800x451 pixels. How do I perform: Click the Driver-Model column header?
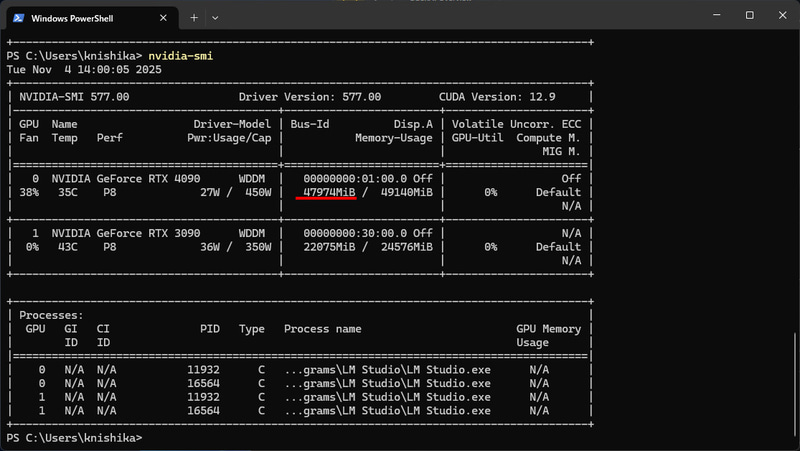[232, 124]
